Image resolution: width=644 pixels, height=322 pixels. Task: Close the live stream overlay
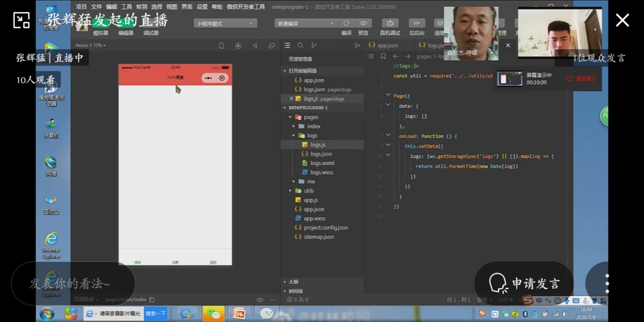click(622, 20)
